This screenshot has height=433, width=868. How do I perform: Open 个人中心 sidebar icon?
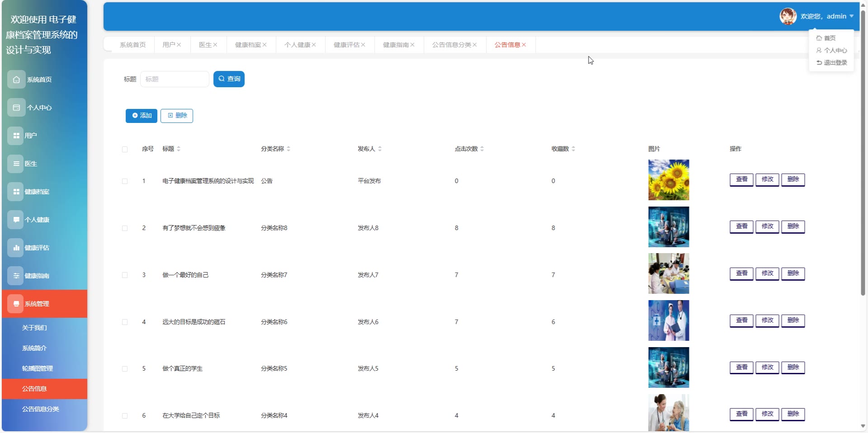16,108
